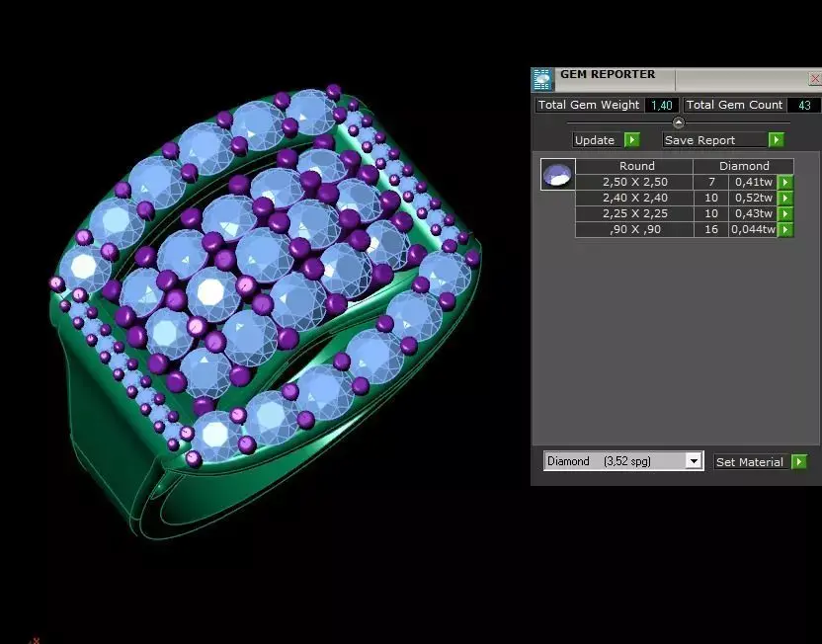Select the 2,50 X 2,50 gem size row

(x=635, y=182)
